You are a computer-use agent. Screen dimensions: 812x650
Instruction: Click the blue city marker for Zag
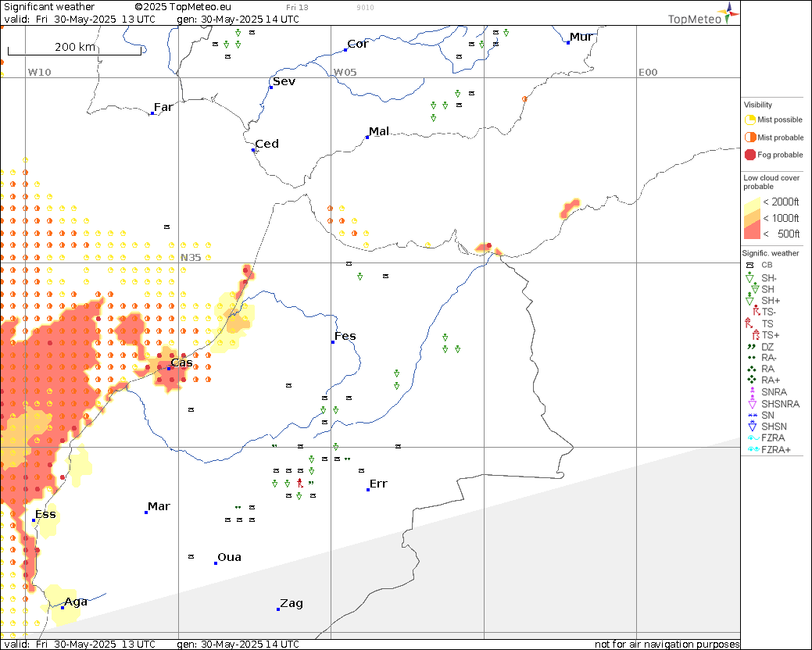coord(278,609)
